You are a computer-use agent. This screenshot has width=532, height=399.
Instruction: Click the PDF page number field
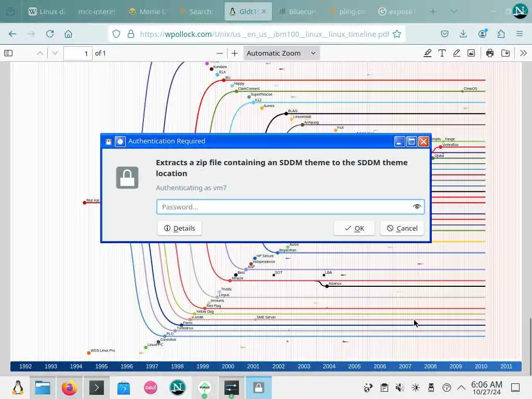point(78,54)
